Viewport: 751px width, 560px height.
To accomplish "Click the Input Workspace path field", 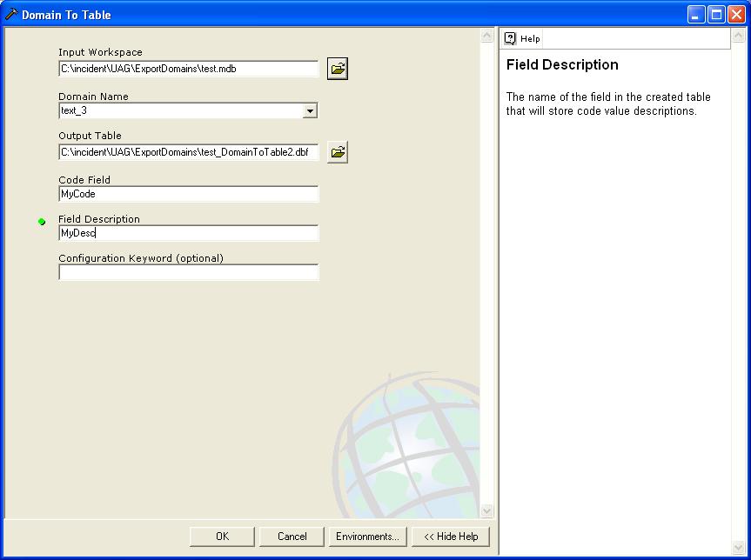I will point(188,69).
